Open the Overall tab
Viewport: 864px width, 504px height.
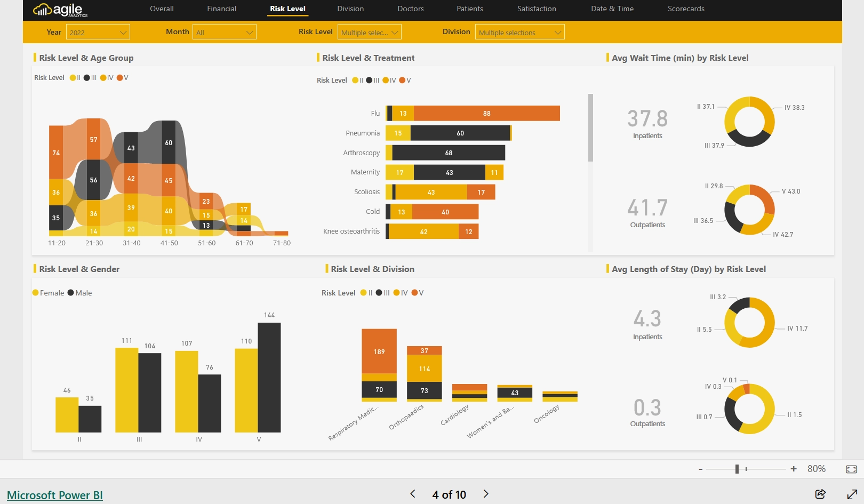(x=162, y=9)
